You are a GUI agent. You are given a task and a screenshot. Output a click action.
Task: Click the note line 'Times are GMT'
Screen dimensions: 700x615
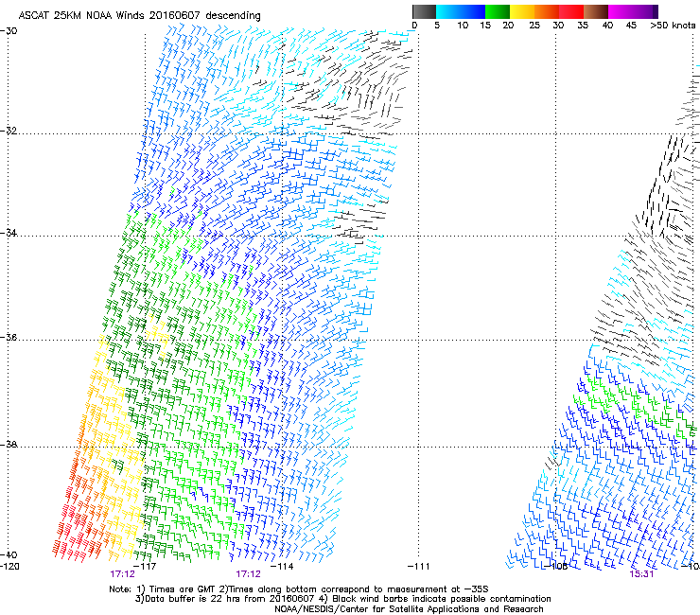coord(182,589)
